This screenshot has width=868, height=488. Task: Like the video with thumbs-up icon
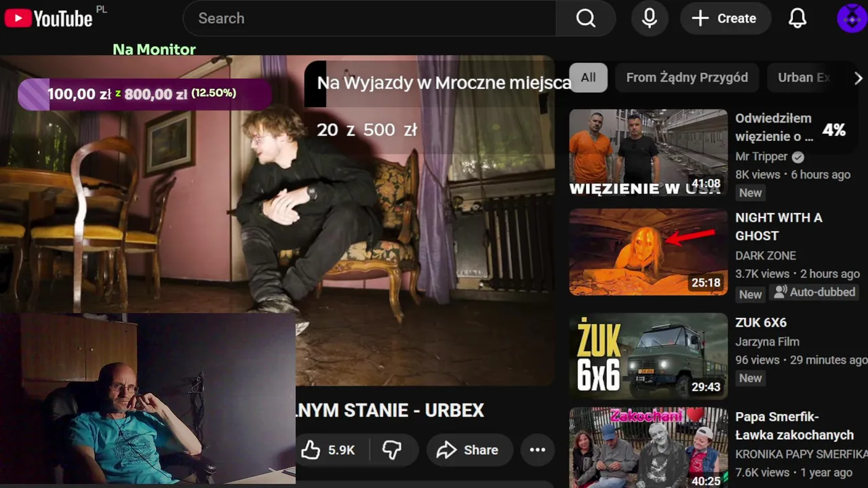(311, 450)
